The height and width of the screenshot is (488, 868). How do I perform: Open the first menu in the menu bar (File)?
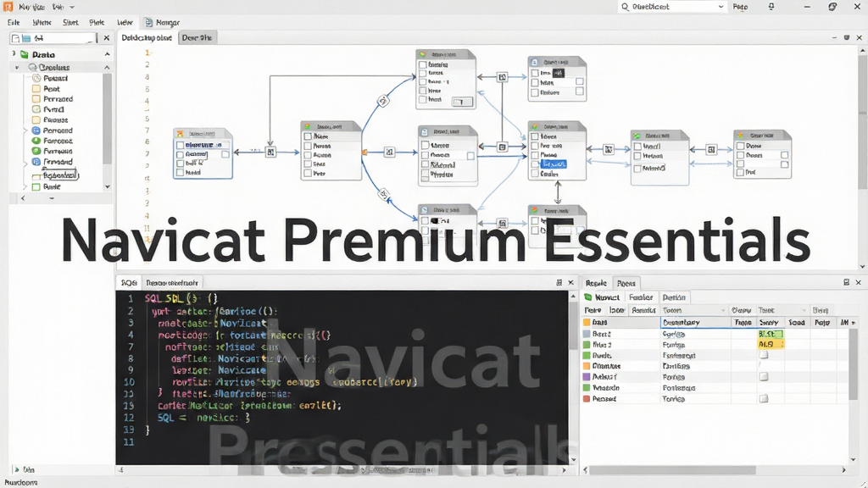(x=14, y=23)
